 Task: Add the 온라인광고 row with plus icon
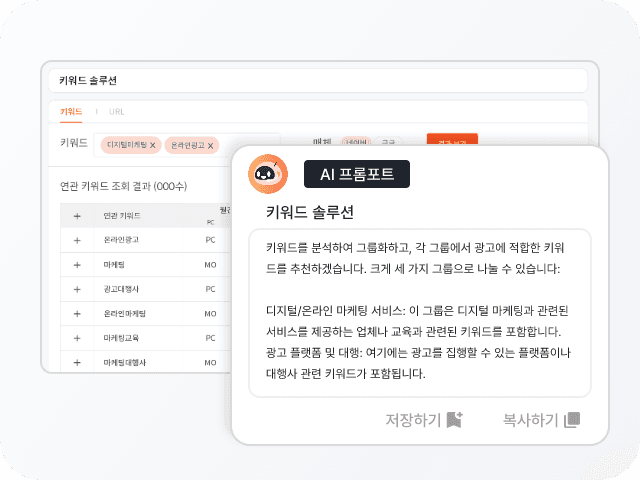coord(77,240)
